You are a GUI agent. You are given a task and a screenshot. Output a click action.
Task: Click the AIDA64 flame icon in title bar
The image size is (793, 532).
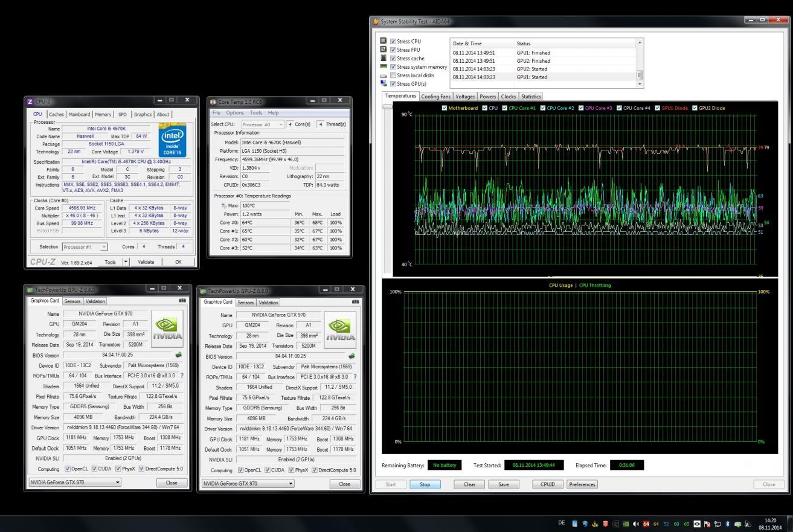376,22
